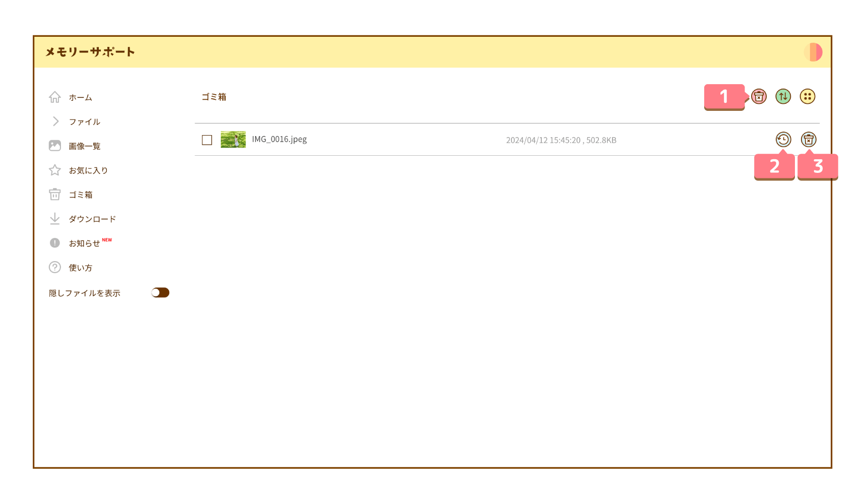Viewport: 865px width, 504px height.
Task: Click the 隠しファイルを表示 label text
Action: [x=85, y=293]
